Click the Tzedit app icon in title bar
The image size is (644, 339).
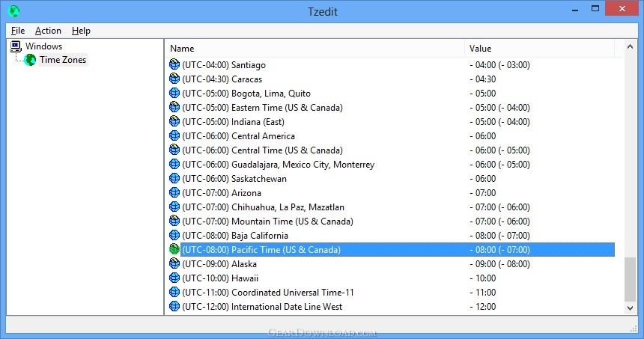(14, 11)
